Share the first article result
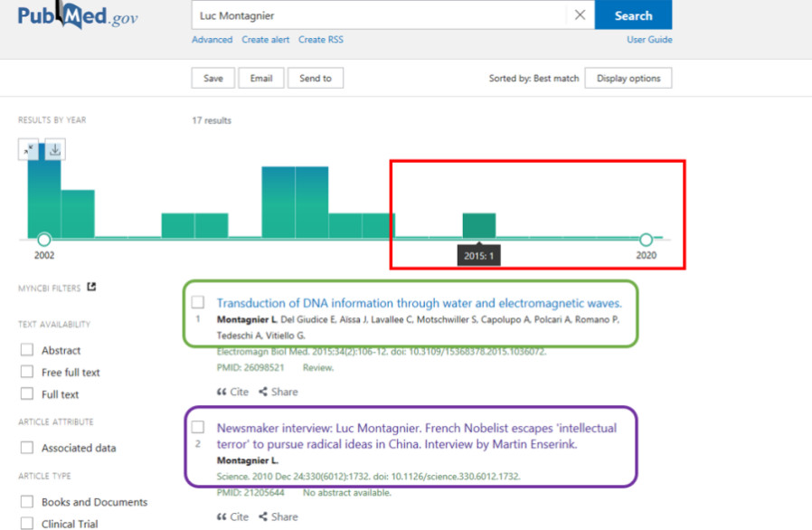The height and width of the screenshot is (530, 812). tap(279, 392)
